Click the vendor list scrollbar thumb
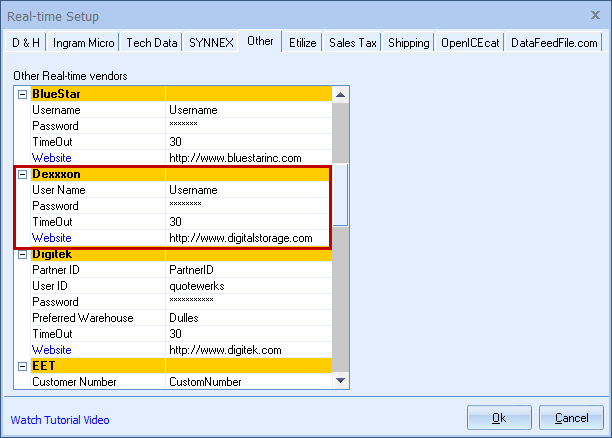Image resolution: width=612 pixels, height=438 pixels. 340,195
